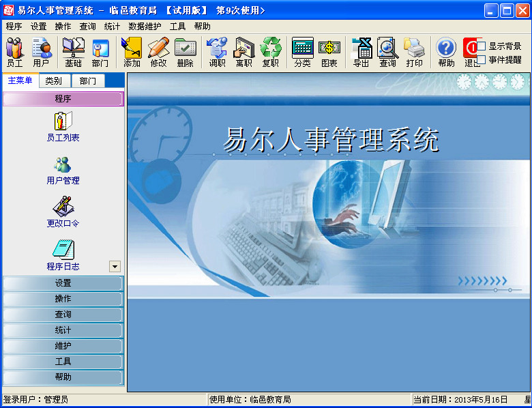Open the 帮助 menu in the menu bar

coord(203,27)
